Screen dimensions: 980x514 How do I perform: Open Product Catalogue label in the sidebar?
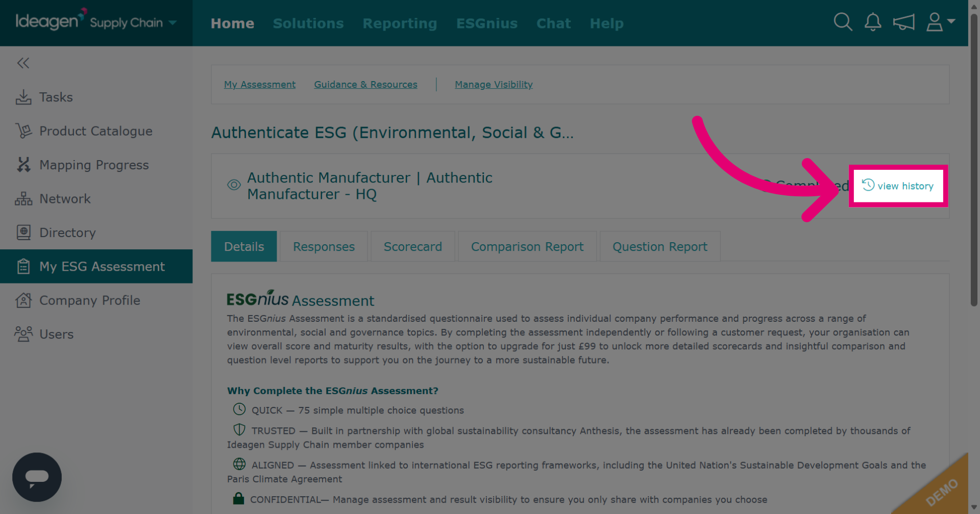(96, 131)
